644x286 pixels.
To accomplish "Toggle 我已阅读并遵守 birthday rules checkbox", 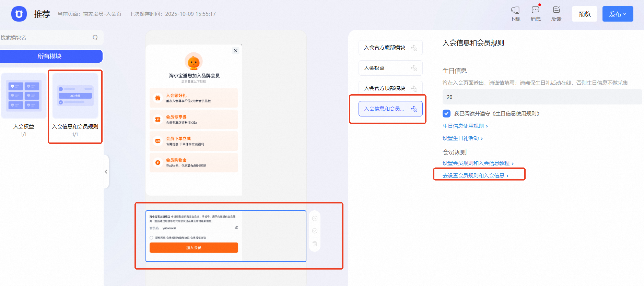I will click(x=446, y=113).
